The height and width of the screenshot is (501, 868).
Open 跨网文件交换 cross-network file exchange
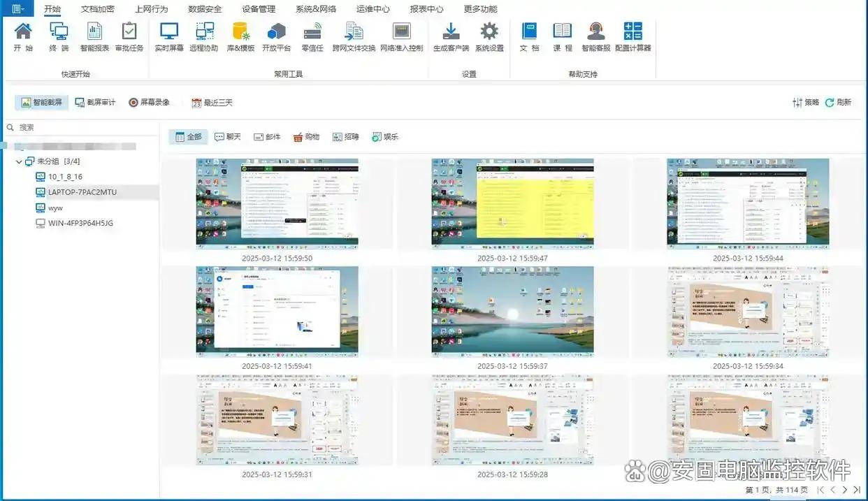tap(354, 37)
